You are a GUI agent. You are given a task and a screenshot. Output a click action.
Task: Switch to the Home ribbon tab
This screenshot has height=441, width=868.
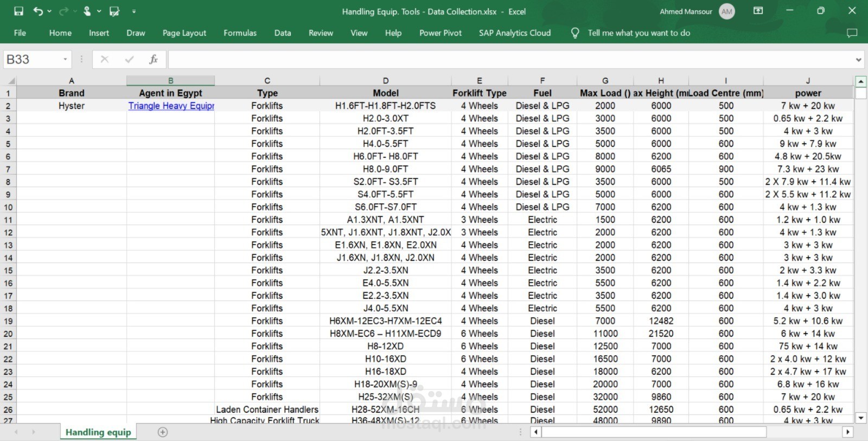60,33
